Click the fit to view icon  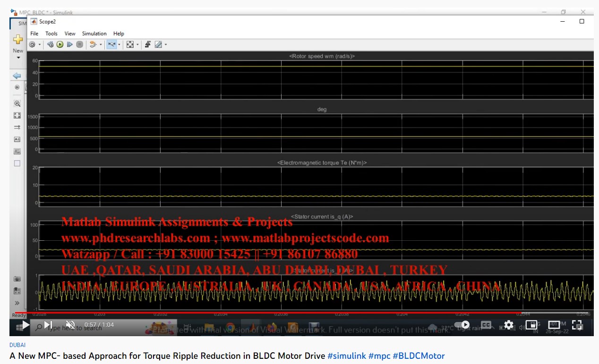(17, 115)
